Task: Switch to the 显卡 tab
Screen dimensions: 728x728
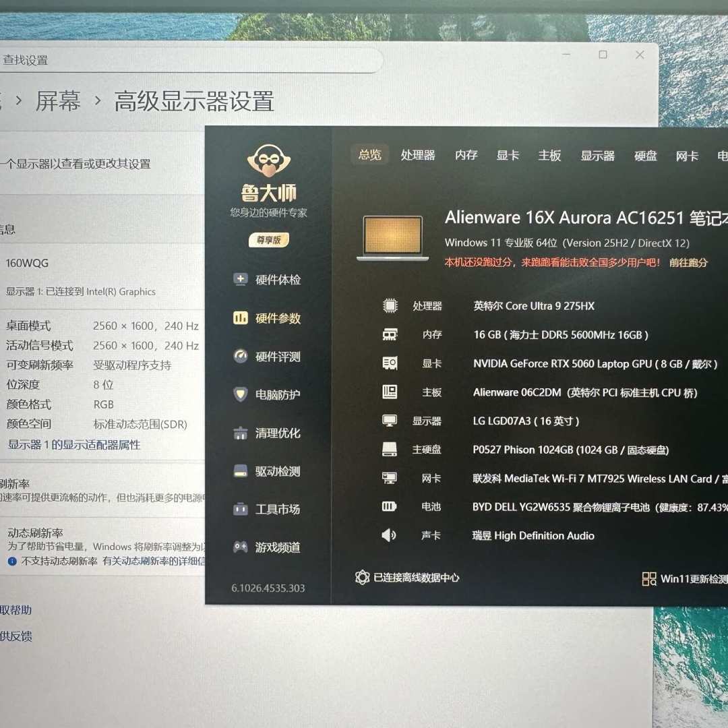Action: coord(508,155)
